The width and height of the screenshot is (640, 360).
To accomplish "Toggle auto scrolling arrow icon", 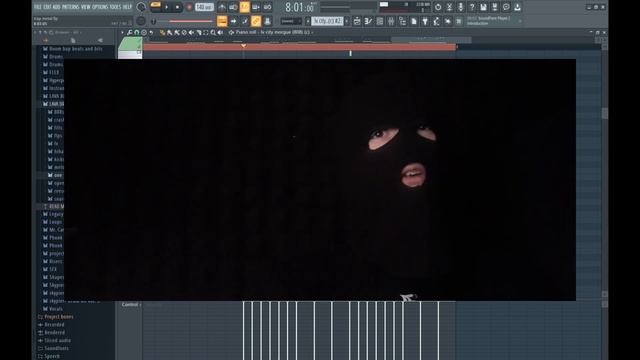I will coord(233,21).
